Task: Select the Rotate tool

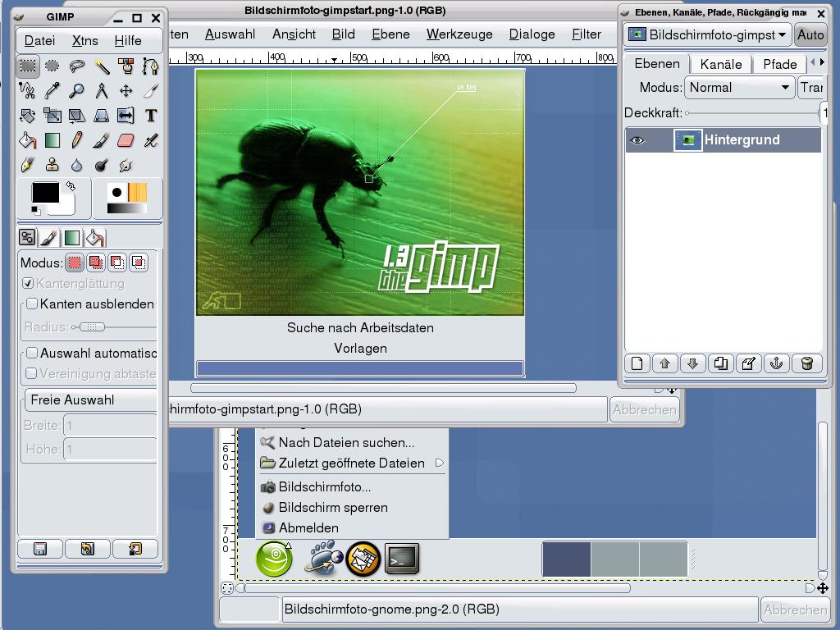Action: [x=27, y=116]
